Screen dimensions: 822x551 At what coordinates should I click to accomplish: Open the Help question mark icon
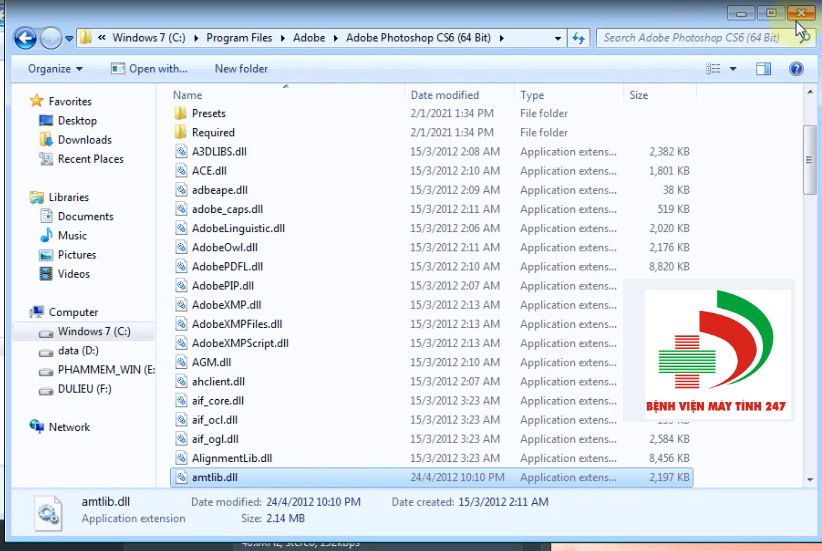[796, 69]
